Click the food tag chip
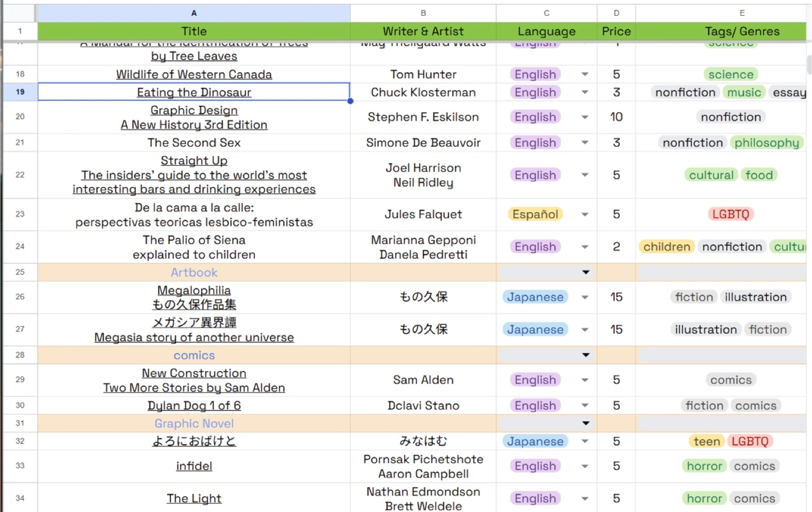This screenshot has width=812, height=512. click(759, 175)
